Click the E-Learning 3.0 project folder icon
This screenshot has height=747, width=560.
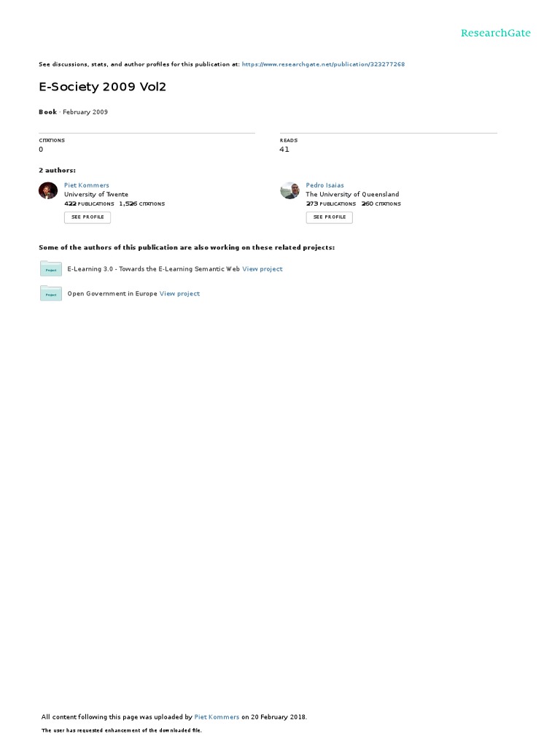pos(51,268)
